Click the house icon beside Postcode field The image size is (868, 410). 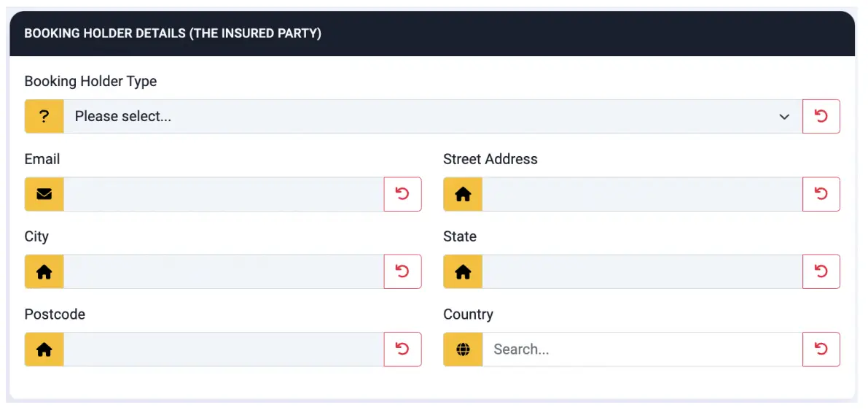coord(44,349)
